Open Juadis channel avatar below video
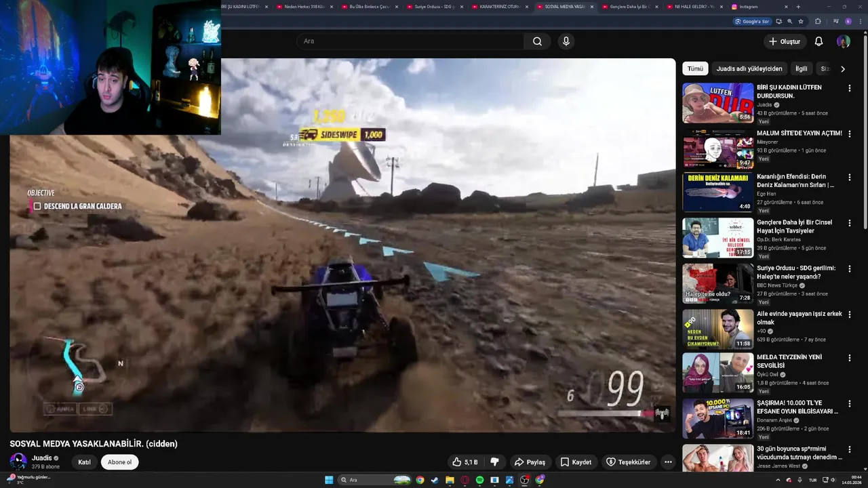 point(18,462)
